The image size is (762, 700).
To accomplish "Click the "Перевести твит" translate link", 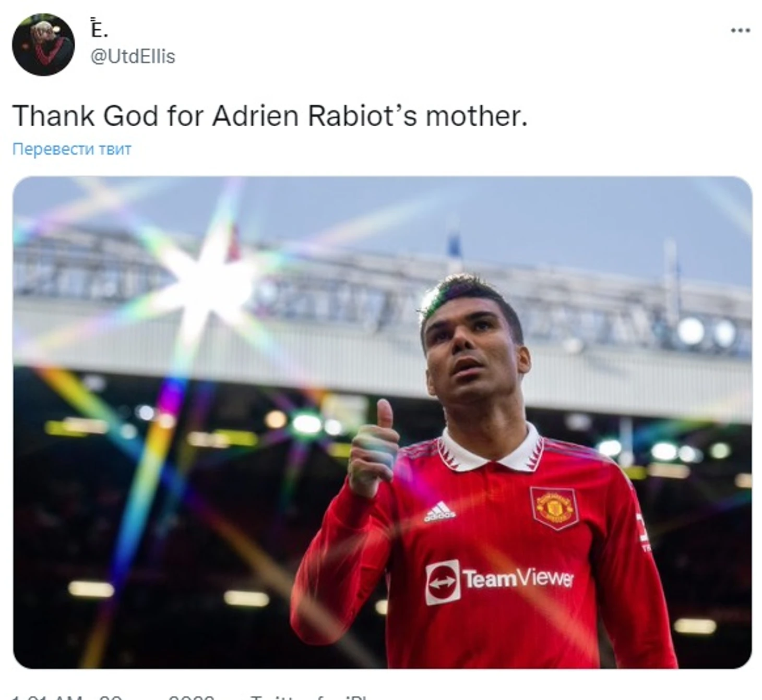I will (x=72, y=149).
